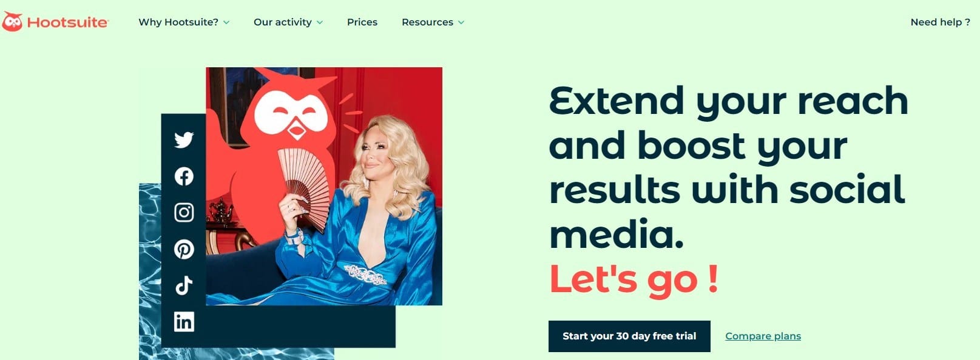The image size is (980, 360).
Task: Click Start your 30 day free trial
Action: (629, 336)
